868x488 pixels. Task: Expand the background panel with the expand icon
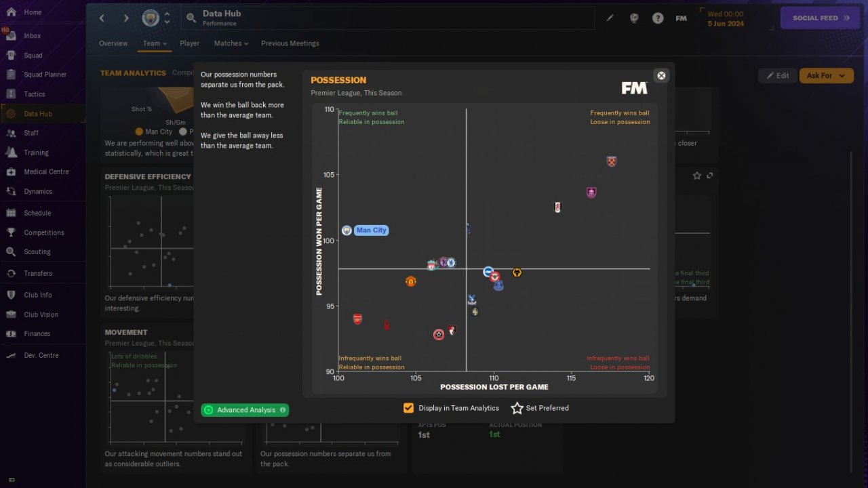[x=710, y=176]
